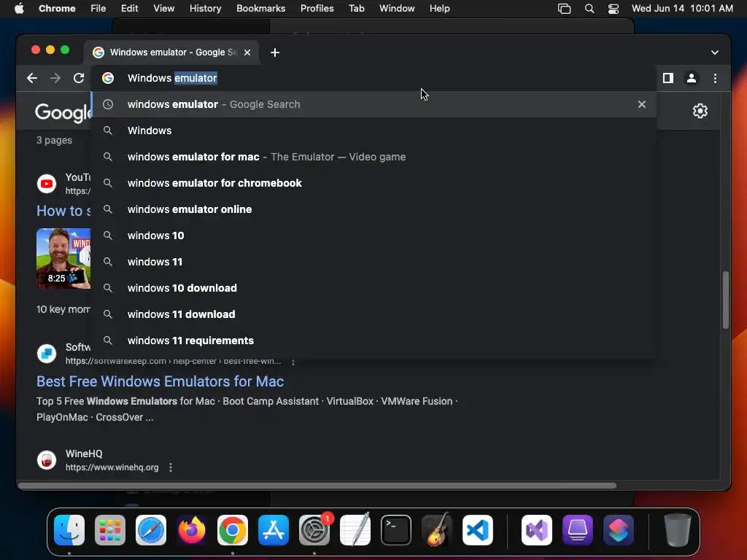Choose 'windows 10' suggestion
747x560 pixels.
(374, 236)
